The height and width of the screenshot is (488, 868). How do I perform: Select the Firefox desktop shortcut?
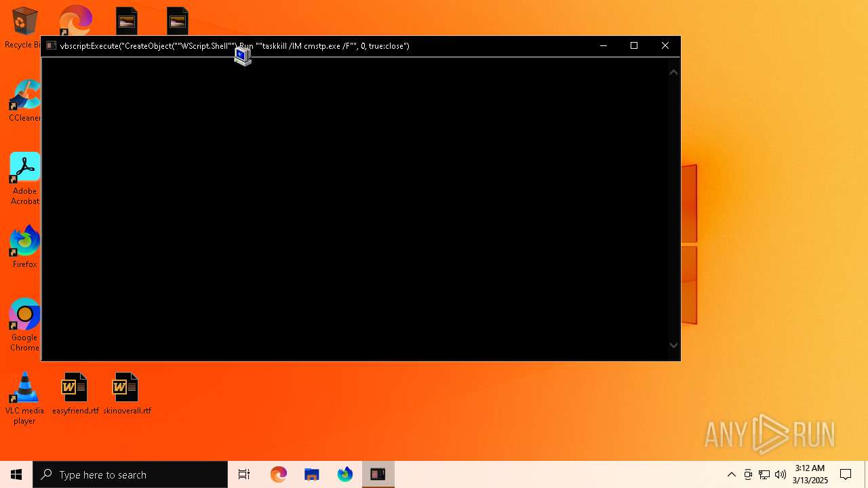pos(24,247)
